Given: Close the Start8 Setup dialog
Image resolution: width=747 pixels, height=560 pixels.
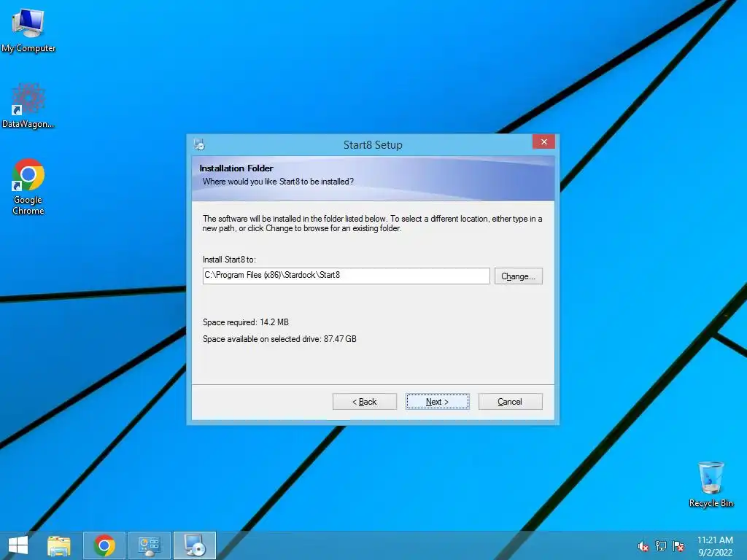Looking at the screenshot, I should pos(543,142).
